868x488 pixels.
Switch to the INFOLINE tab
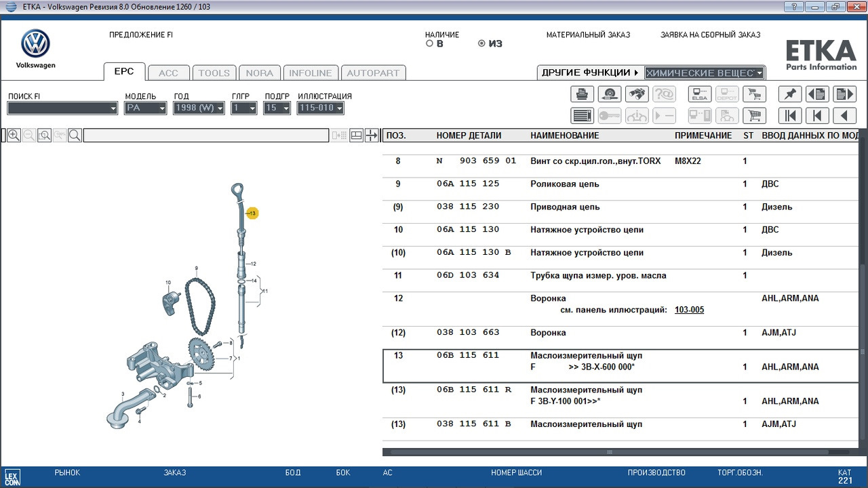click(311, 73)
